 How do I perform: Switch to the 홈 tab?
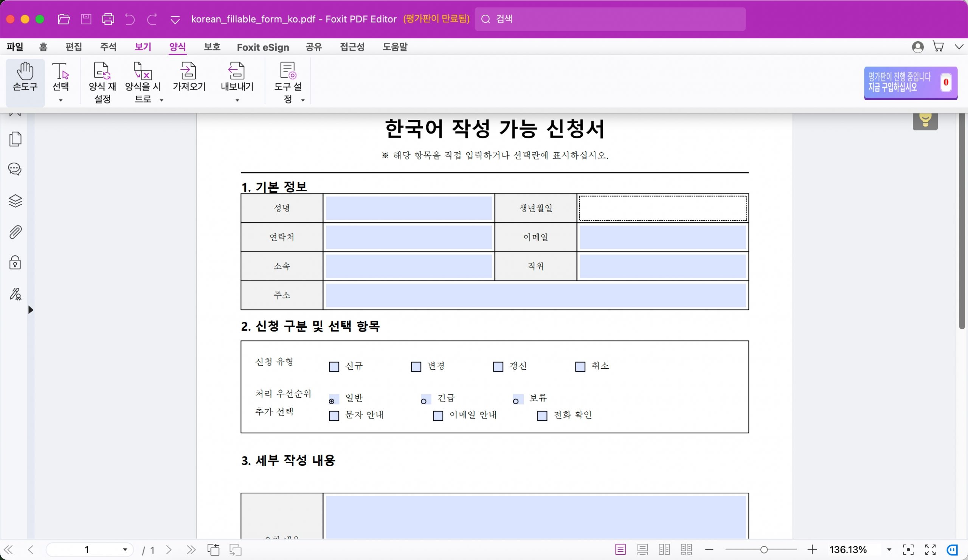click(43, 47)
